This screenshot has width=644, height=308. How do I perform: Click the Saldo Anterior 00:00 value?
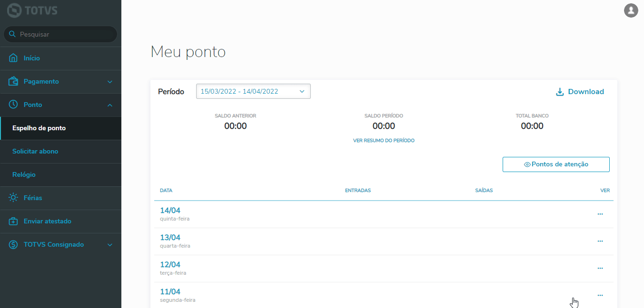236,126
